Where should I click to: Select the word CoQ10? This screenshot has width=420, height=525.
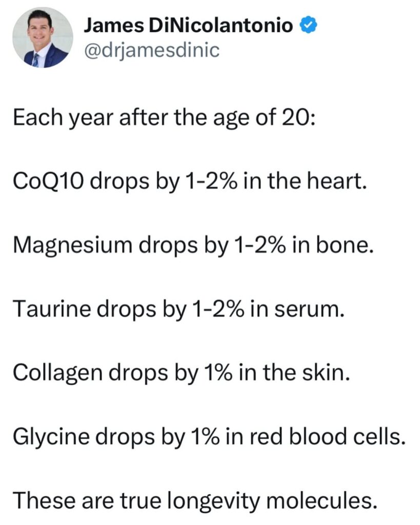coord(48,181)
